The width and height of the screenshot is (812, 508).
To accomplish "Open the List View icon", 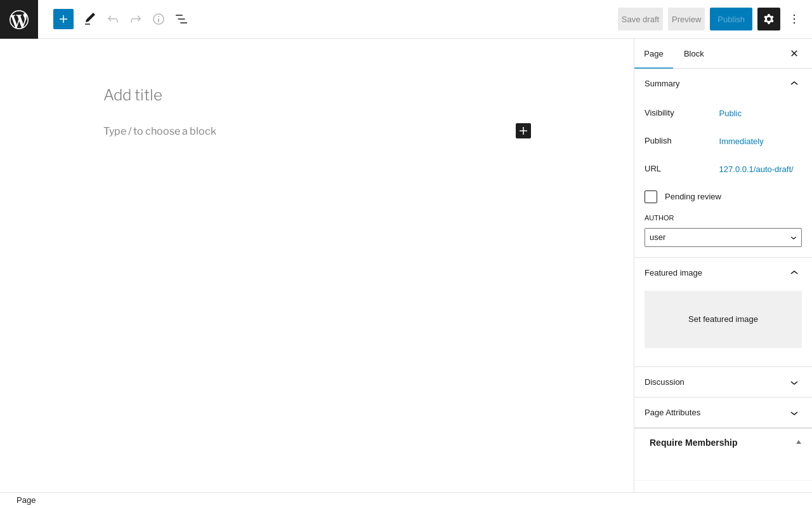I will 181,19.
